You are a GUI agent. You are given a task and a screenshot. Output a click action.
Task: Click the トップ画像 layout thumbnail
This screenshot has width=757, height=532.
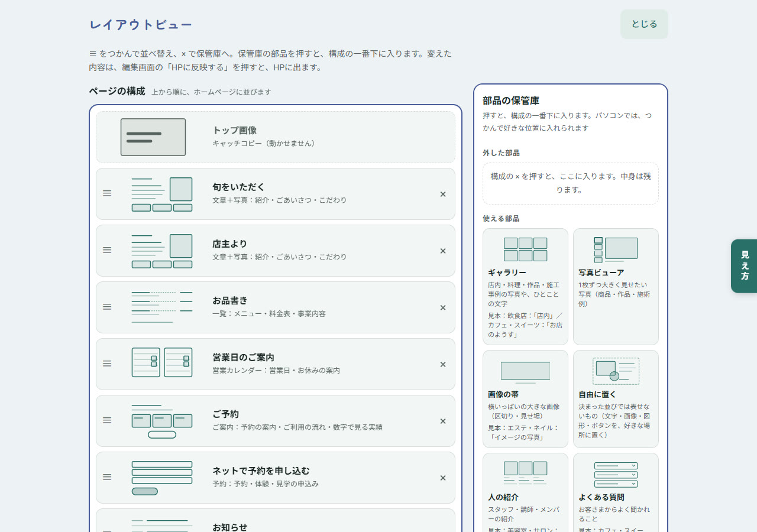[x=153, y=137]
